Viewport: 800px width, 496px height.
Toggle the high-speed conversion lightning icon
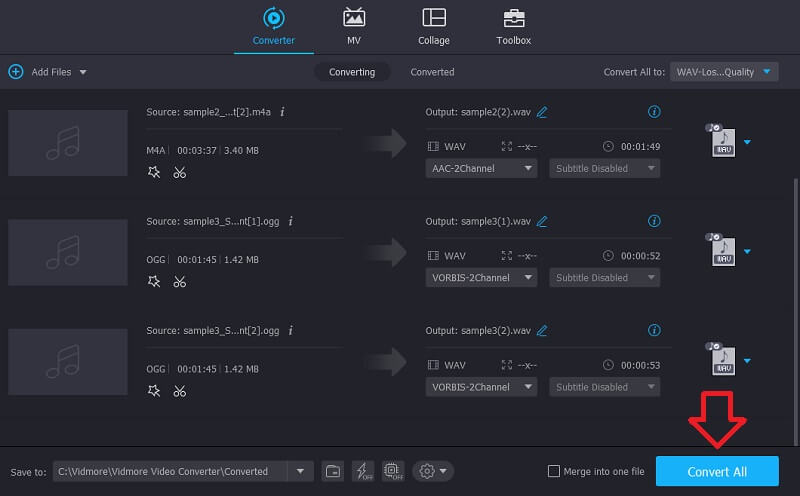(363, 471)
